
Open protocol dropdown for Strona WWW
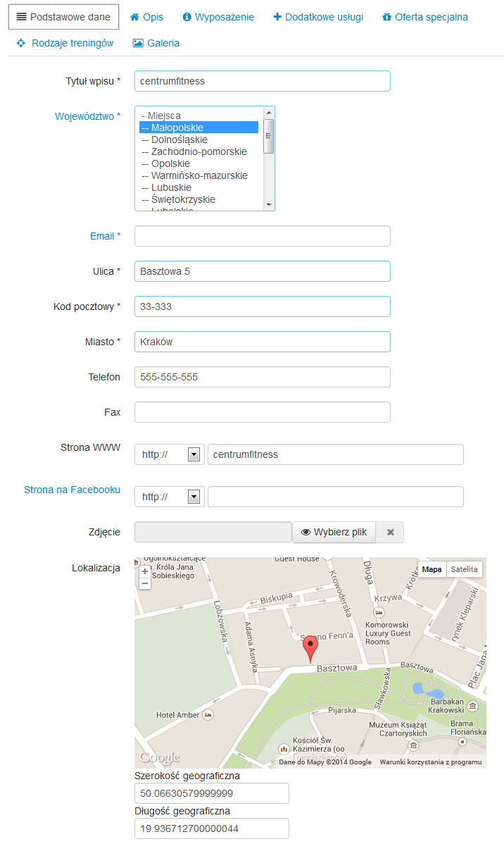tap(170, 455)
